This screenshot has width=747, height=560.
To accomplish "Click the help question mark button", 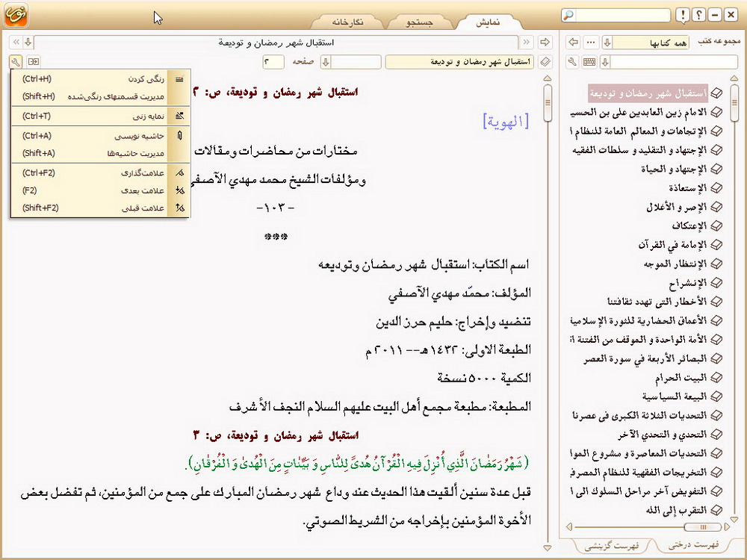I will tap(698, 15).
